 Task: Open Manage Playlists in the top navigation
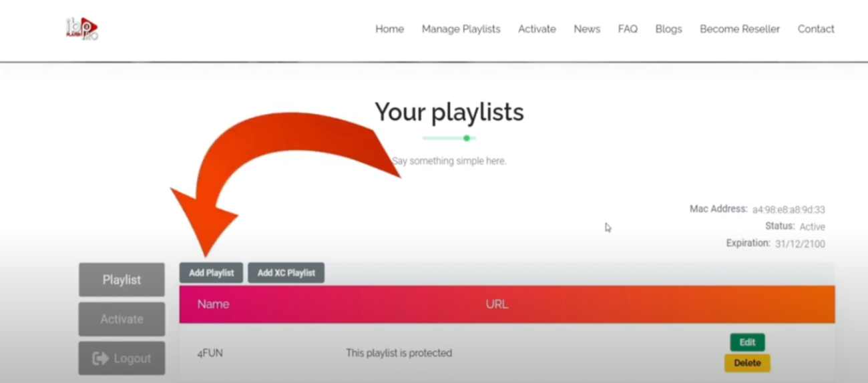coord(461,29)
